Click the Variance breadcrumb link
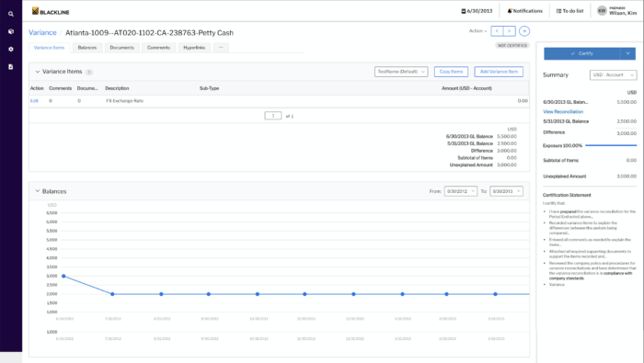Viewport: 644px width, 363px height. coord(42,33)
